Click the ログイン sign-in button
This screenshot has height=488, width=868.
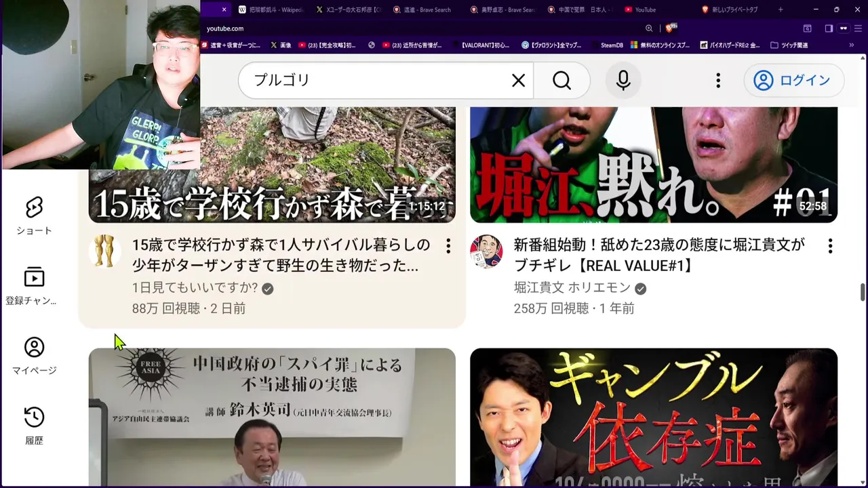click(793, 81)
